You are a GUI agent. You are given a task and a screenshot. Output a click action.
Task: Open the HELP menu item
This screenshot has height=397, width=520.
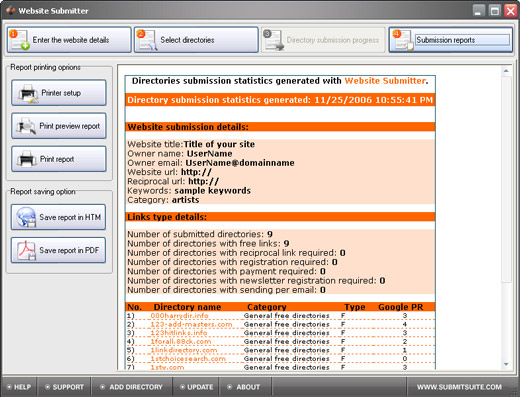pyautogui.click(x=19, y=387)
